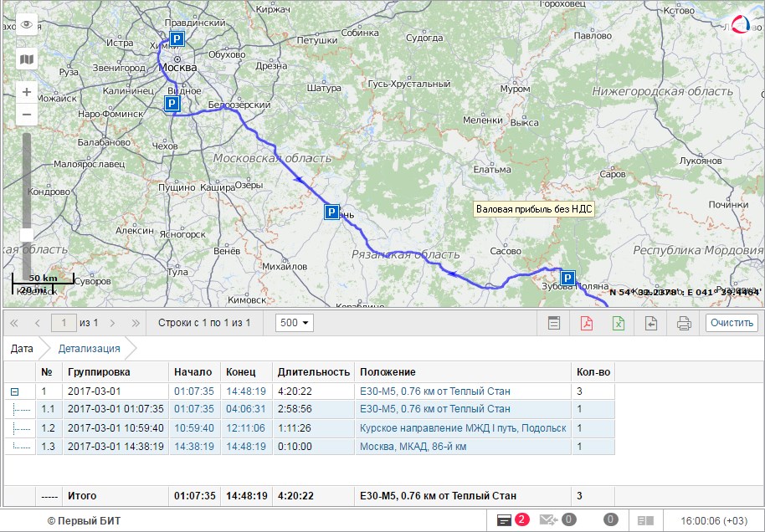
Task: Open rows-per-page 500 dropdown
Action: (294, 323)
